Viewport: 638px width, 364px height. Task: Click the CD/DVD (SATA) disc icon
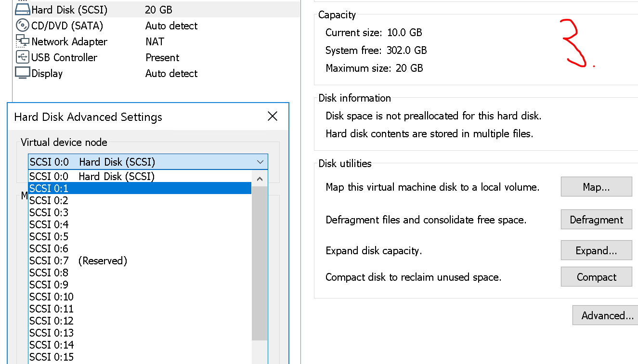(x=23, y=26)
